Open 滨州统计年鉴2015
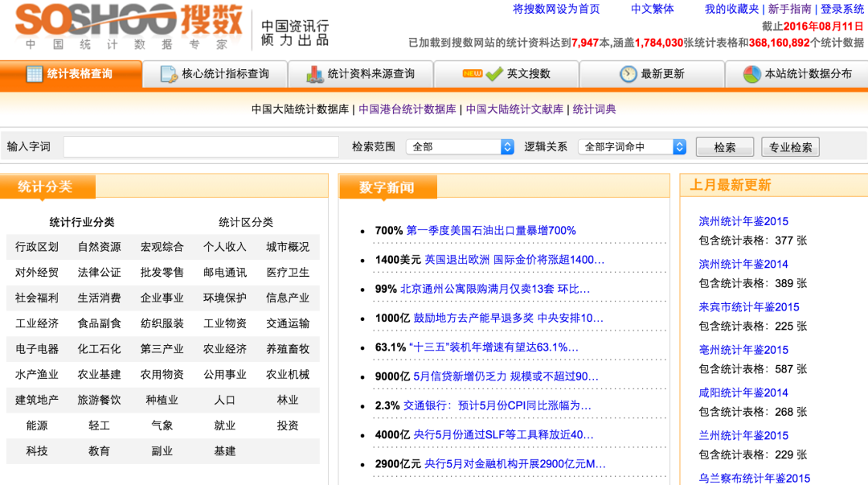The height and width of the screenshot is (485, 868). click(x=743, y=221)
